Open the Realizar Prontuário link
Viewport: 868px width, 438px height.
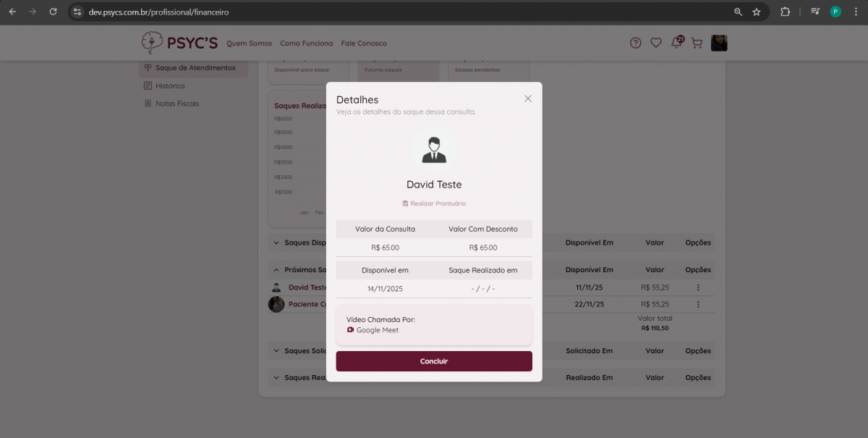click(x=434, y=203)
